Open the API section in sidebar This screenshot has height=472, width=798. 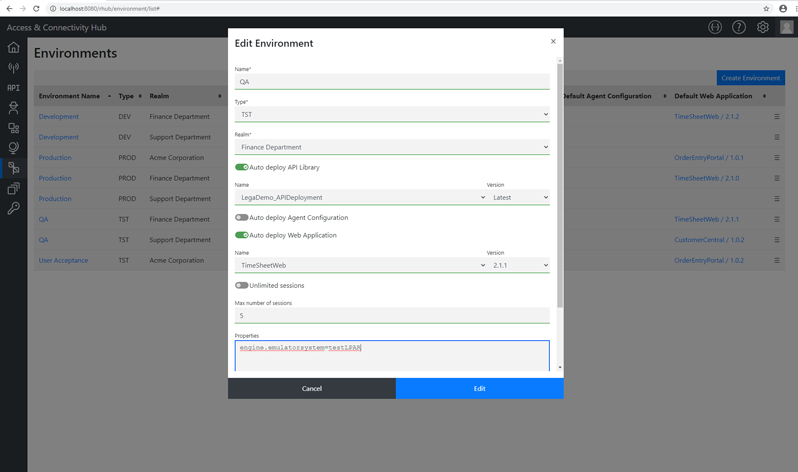click(14, 88)
